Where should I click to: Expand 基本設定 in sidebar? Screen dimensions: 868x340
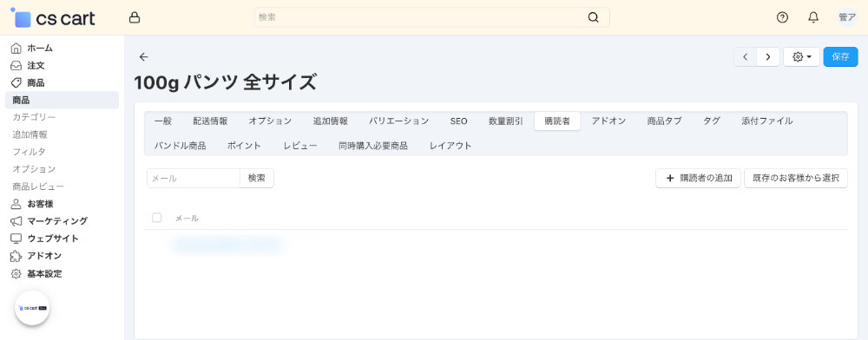[x=44, y=274]
